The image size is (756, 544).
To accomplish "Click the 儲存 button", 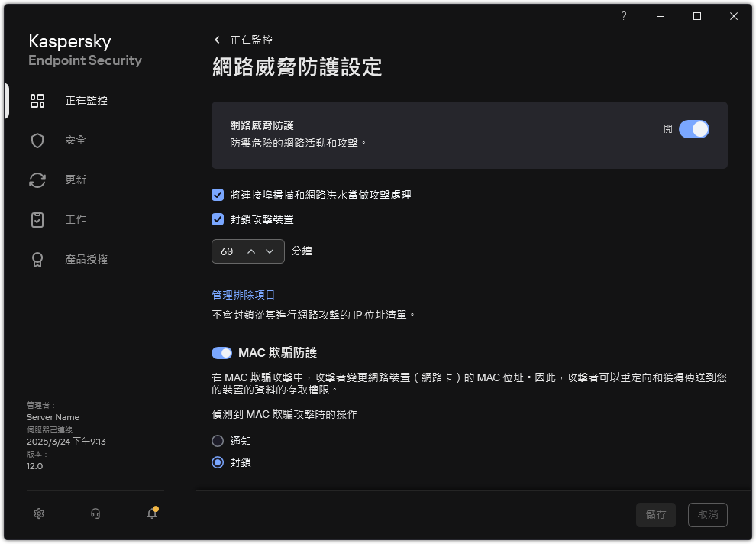I will coord(655,514).
